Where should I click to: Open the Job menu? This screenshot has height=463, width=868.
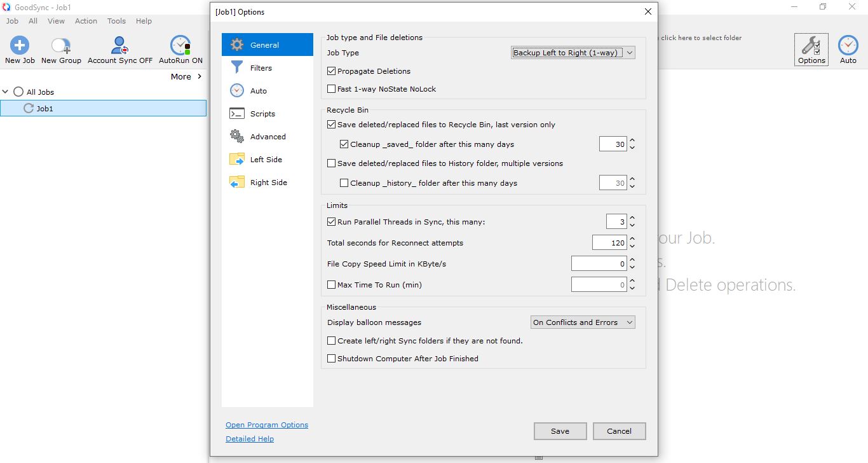pyautogui.click(x=12, y=21)
